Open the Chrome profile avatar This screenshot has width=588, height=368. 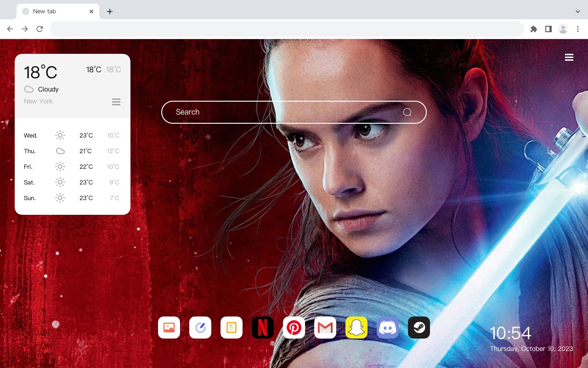563,29
